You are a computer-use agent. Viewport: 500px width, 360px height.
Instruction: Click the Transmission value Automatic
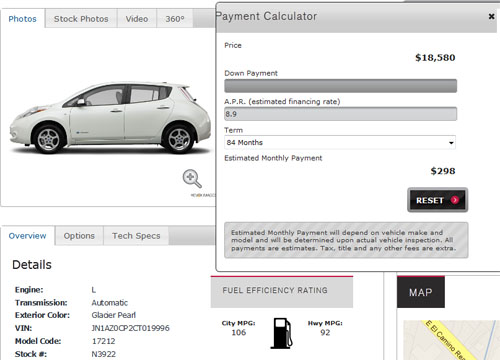click(109, 303)
